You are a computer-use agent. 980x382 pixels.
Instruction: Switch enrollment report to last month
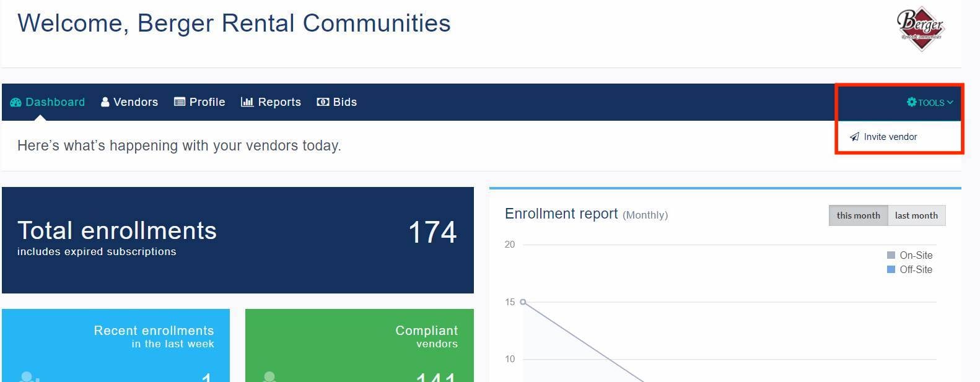point(916,215)
